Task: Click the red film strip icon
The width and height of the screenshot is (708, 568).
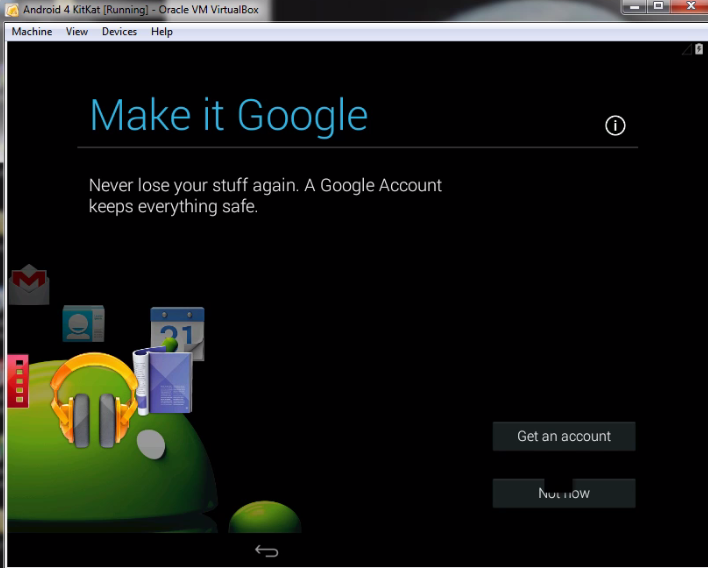Action: (x=18, y=381)
